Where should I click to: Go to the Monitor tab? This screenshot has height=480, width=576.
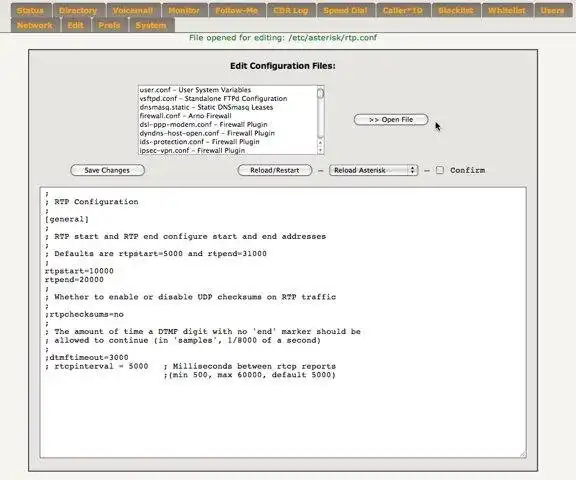[184, 11]
